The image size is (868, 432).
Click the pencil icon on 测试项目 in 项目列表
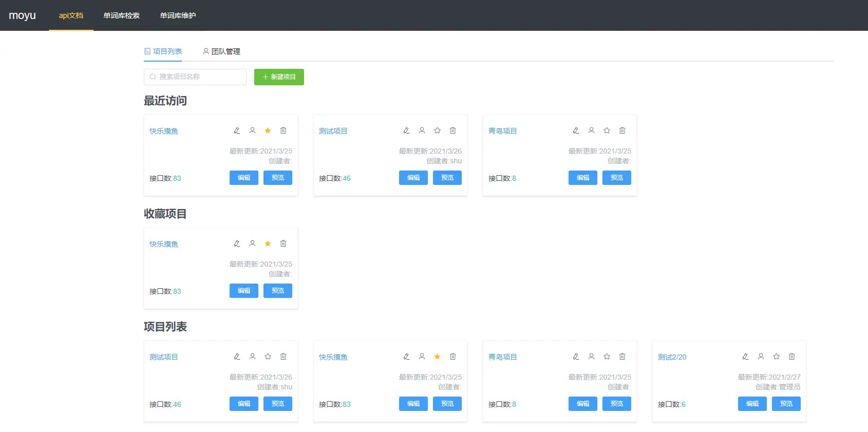coord(237,356)
